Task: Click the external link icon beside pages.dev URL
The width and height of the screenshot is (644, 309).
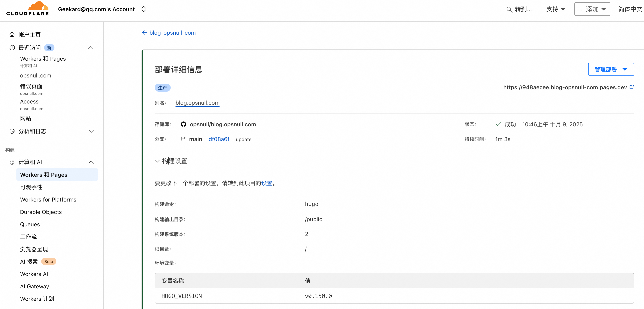Action: [632, 87]
